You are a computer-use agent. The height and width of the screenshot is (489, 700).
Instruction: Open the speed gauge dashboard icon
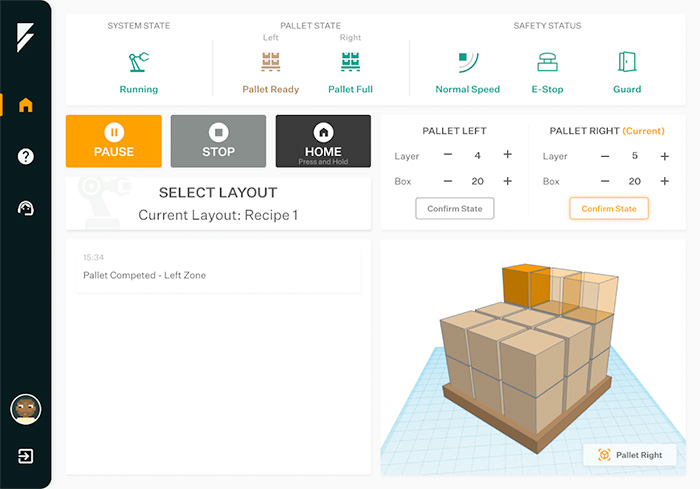click(x=26, y=208)
